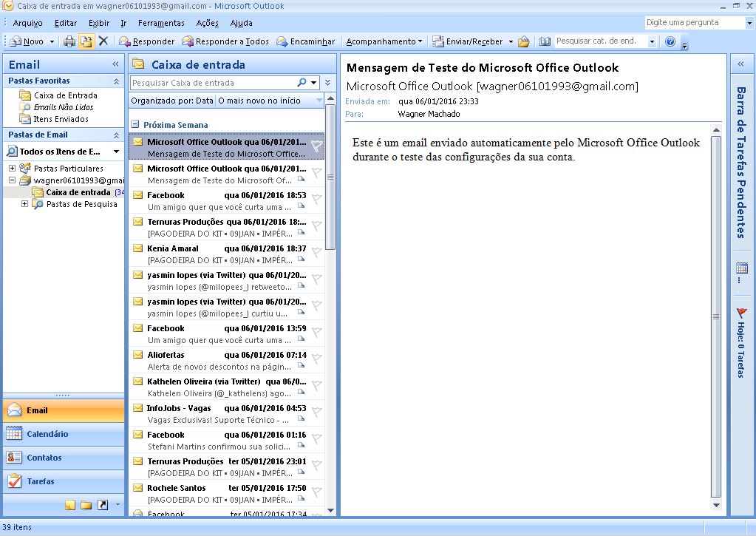This screenshot has height=536, width=756.
Task: Click the Responder button
Action: tap(147, 41)
